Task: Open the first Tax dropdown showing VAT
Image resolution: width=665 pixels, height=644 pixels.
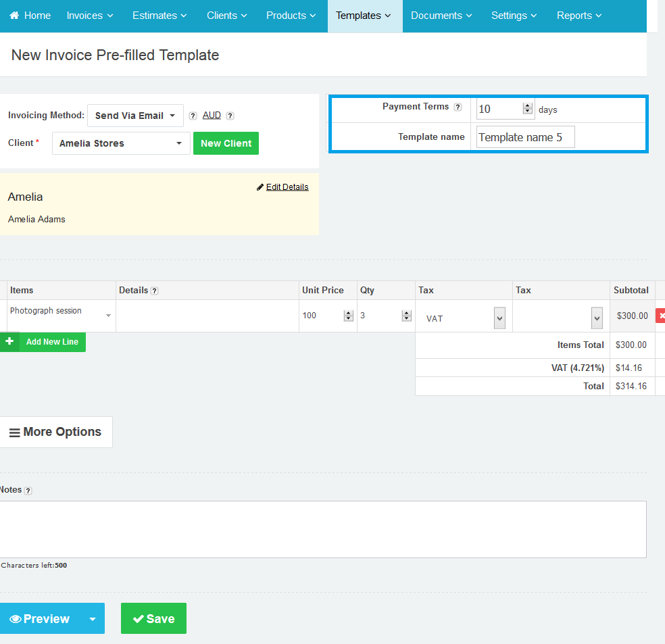Action: tap(499, 318)
